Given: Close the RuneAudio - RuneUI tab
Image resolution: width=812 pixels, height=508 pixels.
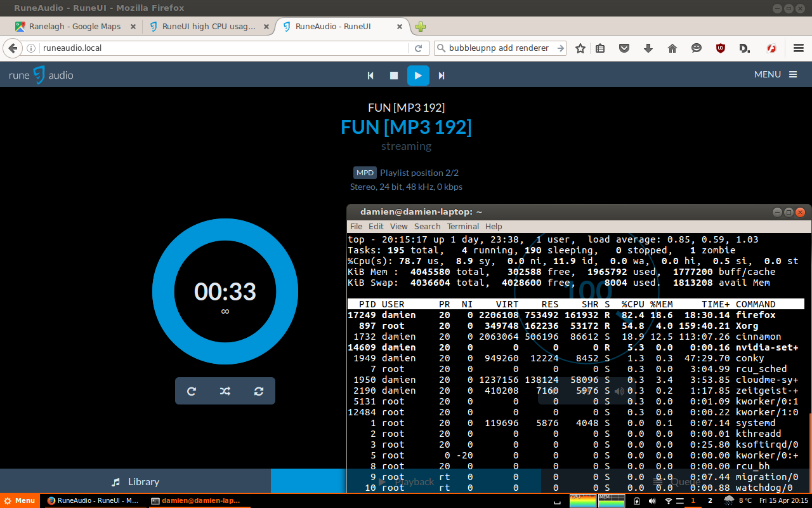Looking at the screenshot, I should pyautogui.click(x=400, y=27).
